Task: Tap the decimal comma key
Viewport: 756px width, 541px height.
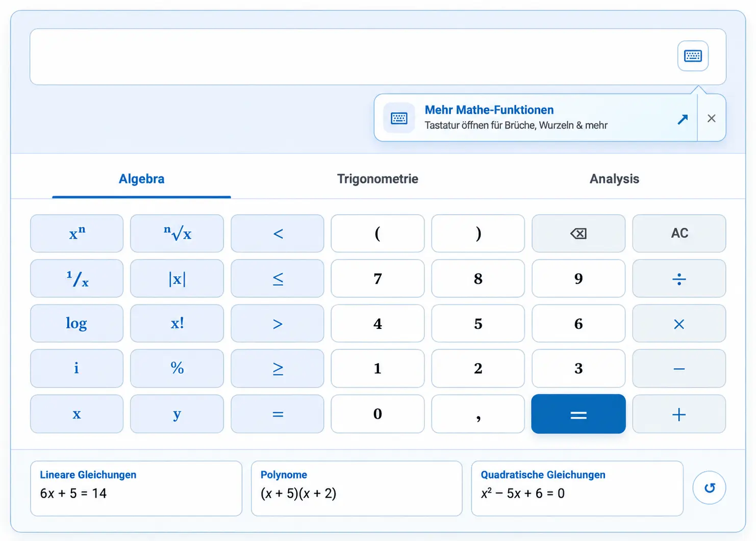Action: click(478, 414)
